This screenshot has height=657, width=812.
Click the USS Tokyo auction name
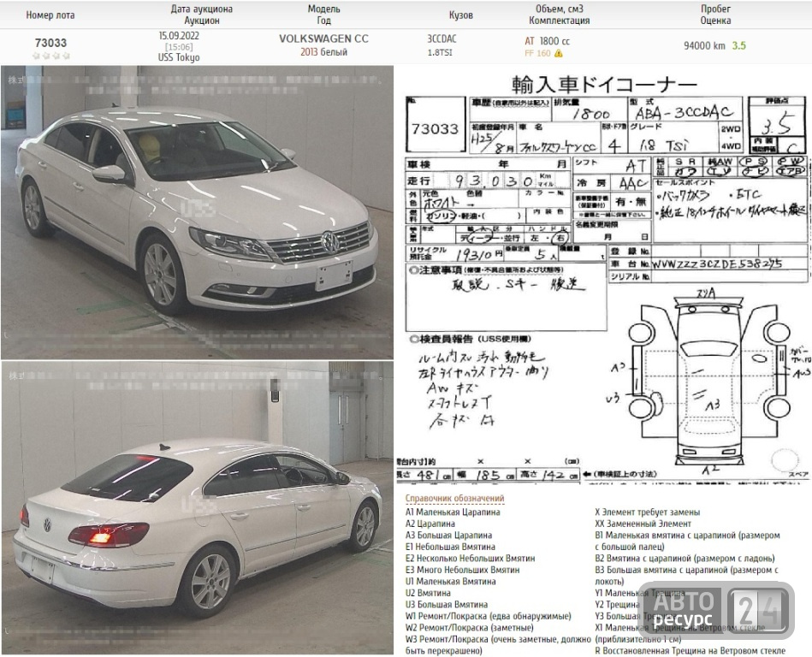coord(179,57)
